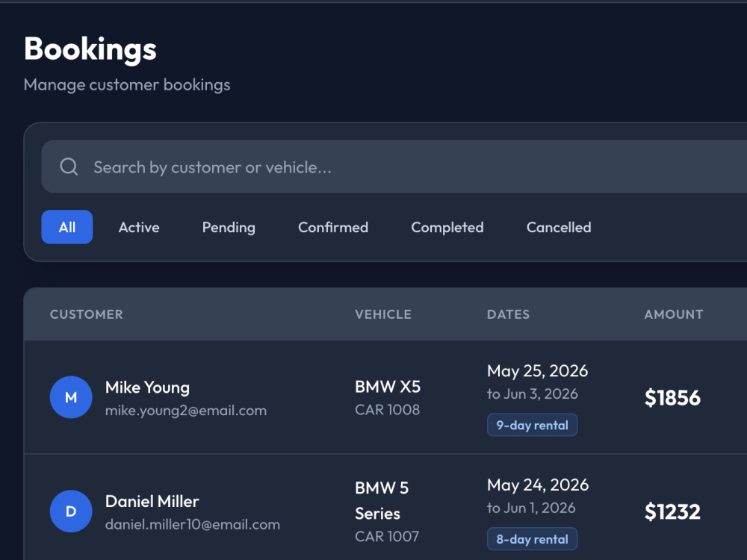Click the 8-day rental badge

532,538
